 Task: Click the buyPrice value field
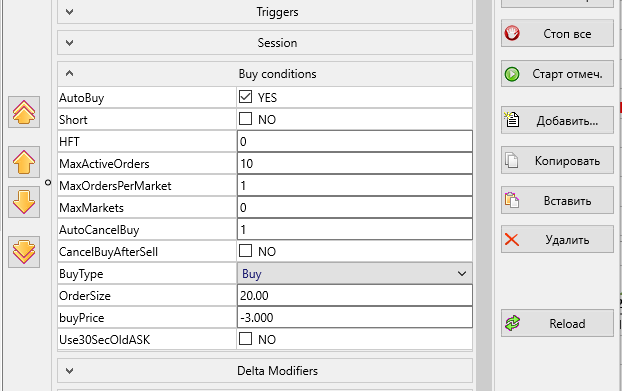click(x=355, y=317)
